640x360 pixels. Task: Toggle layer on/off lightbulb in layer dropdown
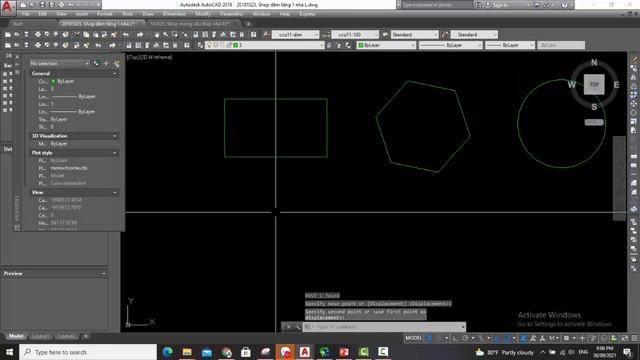(x=209, y=45)
